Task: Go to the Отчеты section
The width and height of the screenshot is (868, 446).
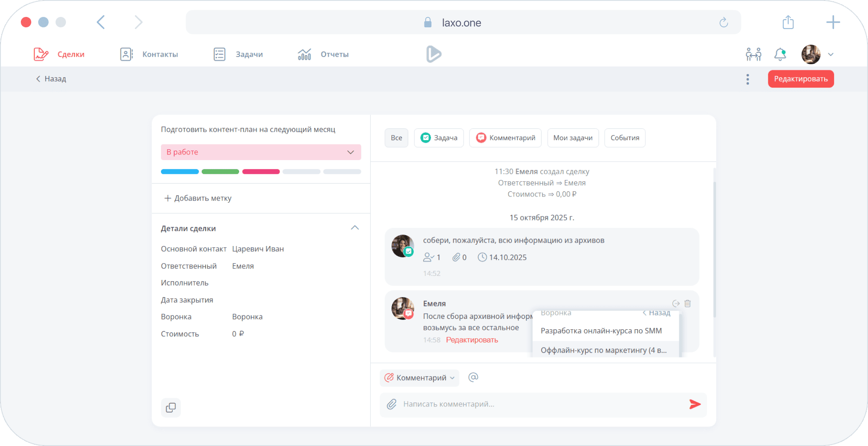Action: pyautogui.click(x=323, y=54)
